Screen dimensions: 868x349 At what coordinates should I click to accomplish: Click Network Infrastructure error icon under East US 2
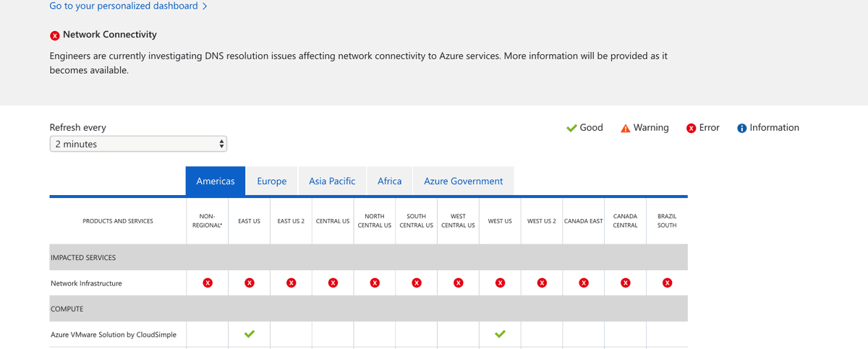(x=292, y=283)
